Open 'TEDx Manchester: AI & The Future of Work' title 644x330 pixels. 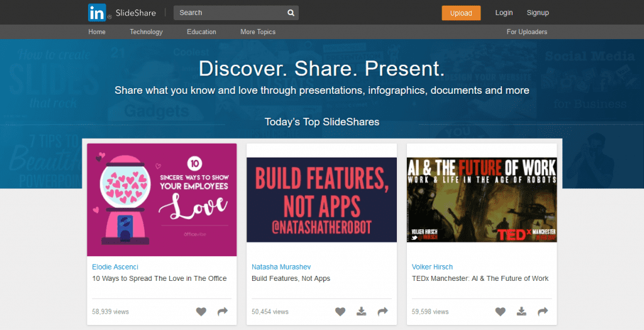(x=480, y=278)
